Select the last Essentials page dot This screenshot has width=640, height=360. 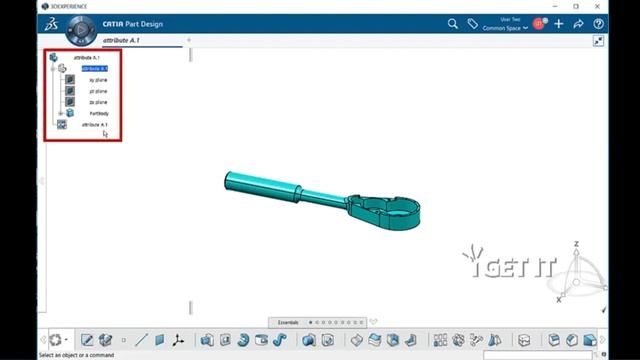361,322
